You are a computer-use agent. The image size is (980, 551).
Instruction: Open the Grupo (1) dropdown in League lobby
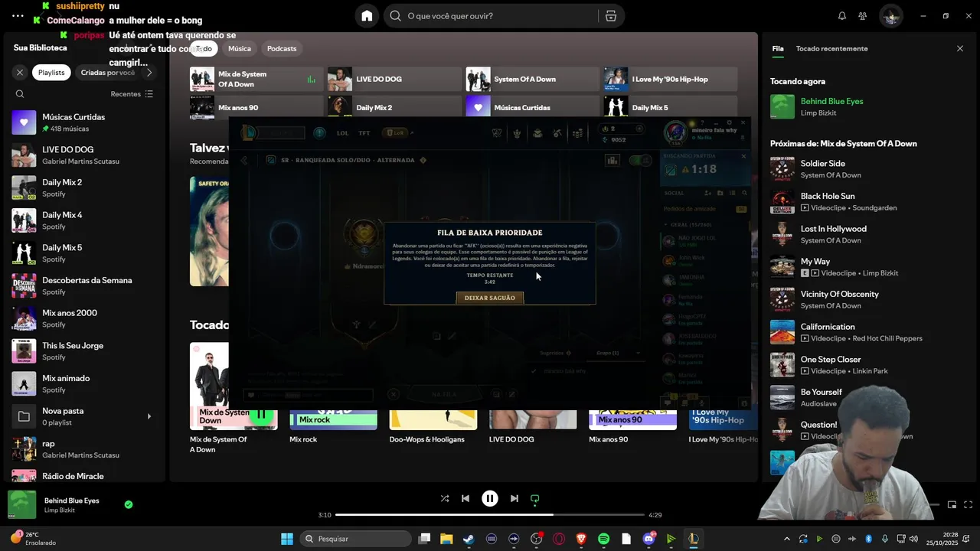(x=617, y=353)
